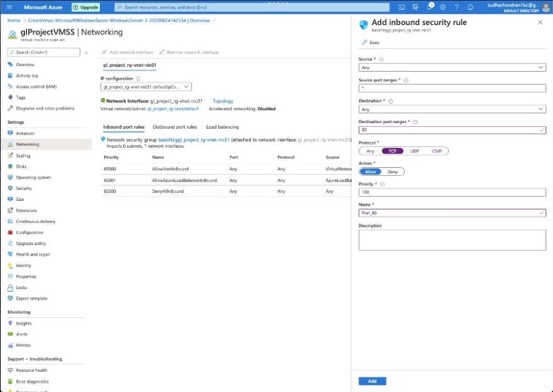Select the ICMP protocol option
The width and height of the screenshot is (553, 392).
click(x=437, y=151)
